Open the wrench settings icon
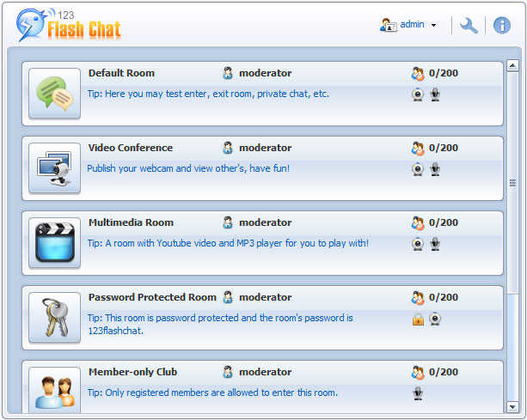This screenshot has width=527, height=420. coord(469,25)
